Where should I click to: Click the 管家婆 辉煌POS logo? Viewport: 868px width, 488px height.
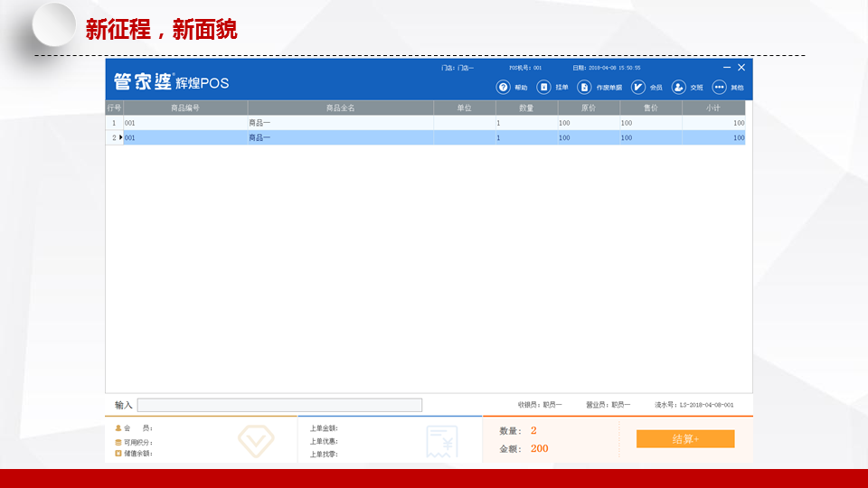pos(172,82)
